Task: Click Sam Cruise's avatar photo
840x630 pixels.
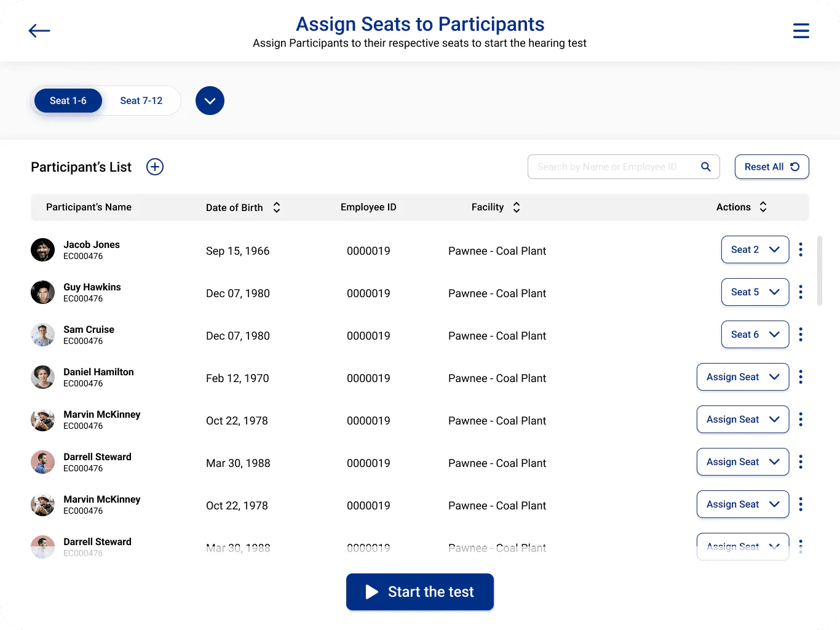Action: click(x=43, y=335)
